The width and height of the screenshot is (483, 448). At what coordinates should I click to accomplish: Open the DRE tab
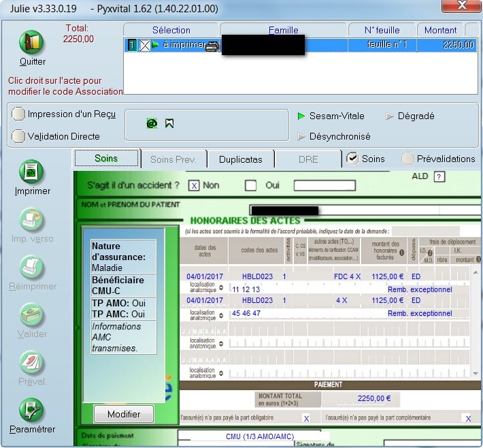click(x=307, y=159)
